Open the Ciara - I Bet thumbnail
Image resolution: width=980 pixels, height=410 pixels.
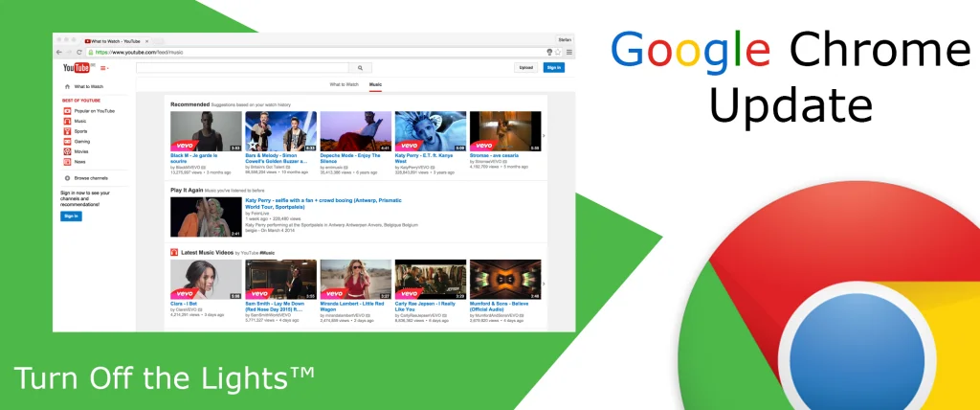coord(207,280)
